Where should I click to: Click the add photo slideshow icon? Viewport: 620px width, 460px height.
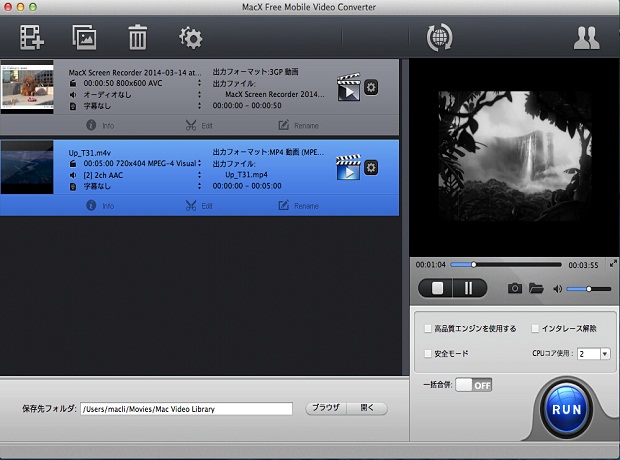point(84,39)
